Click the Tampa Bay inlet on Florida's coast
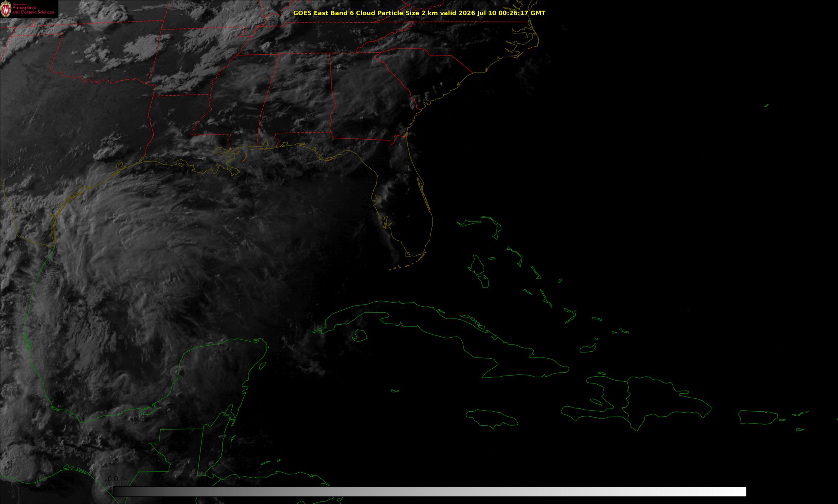This screenshot has height=504, width=838. [x=376, y=199]
